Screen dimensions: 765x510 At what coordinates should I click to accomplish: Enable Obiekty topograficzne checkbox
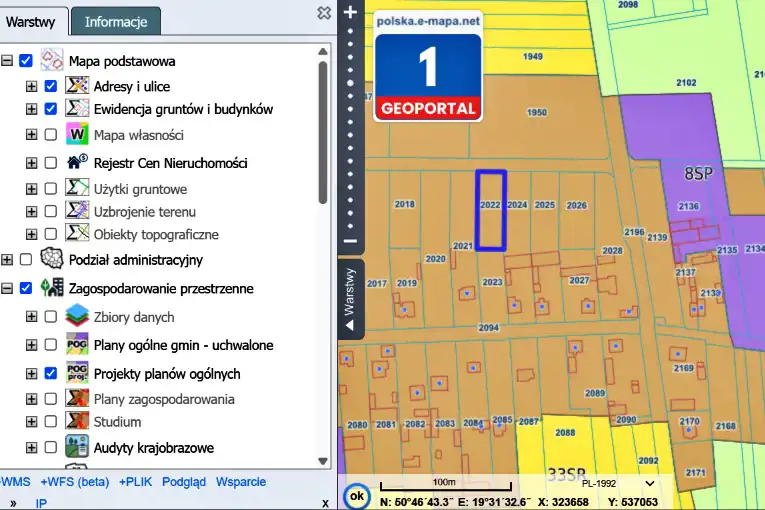51,234
